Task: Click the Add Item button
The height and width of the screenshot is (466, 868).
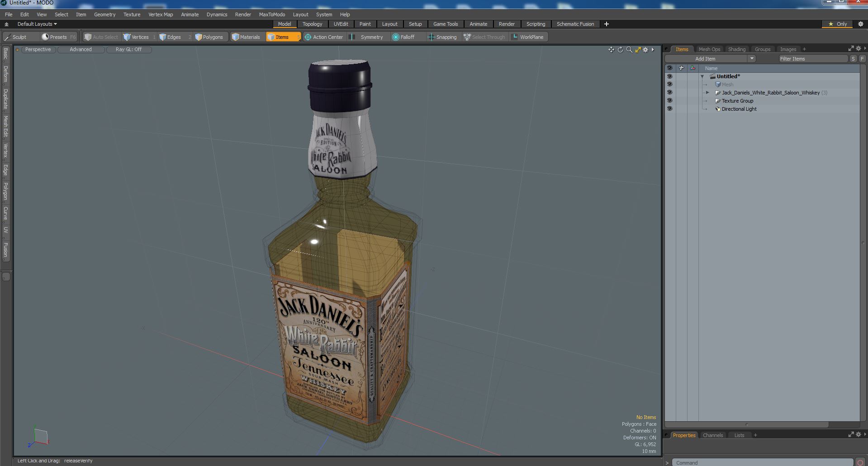Action: pos(706,59)
